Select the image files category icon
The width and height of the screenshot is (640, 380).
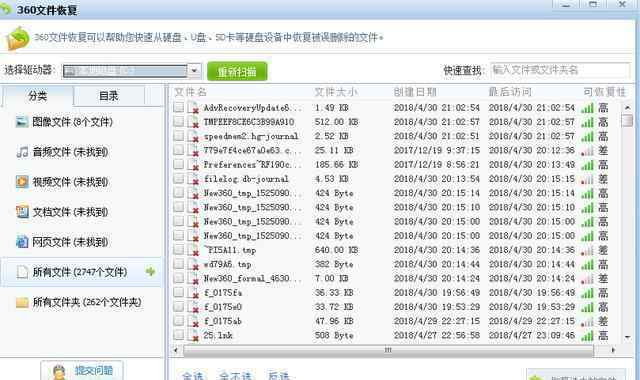click(22, 122)
